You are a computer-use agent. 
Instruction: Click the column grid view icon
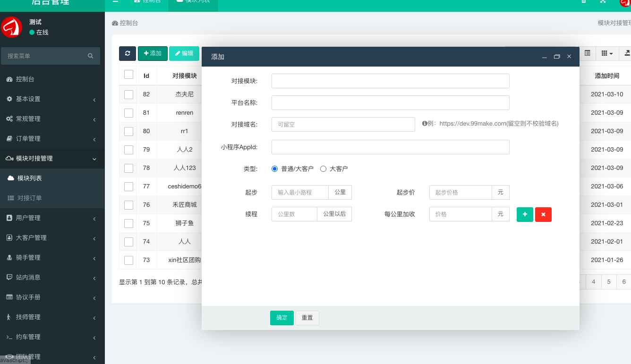pyautogui.click(x=607, y=54)
